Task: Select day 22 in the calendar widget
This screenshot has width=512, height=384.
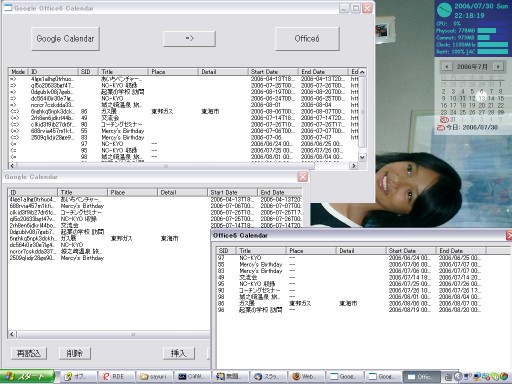Action: pos(501,105)
